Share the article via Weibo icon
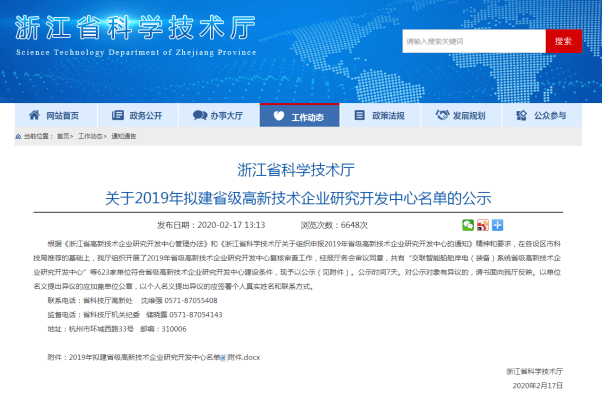The width and height of the screenshot is (602, 400). pyautogui.click(x=482, y=225)
